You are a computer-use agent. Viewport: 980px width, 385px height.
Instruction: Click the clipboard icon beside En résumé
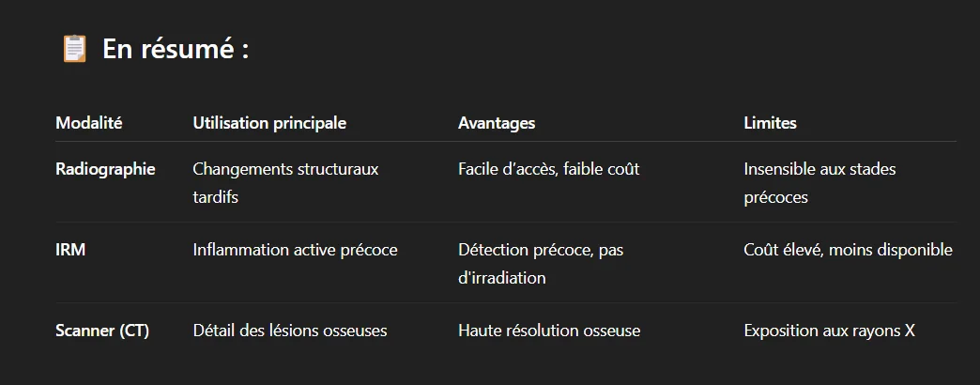74,49
